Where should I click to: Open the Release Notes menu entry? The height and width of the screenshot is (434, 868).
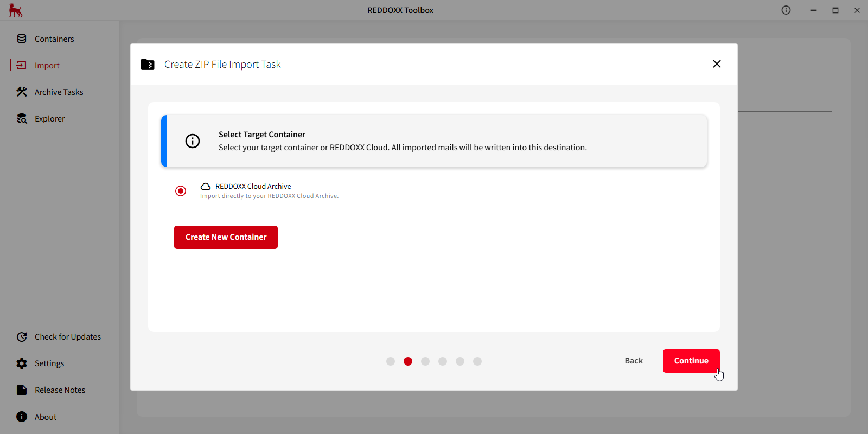[x=60, y=390]
